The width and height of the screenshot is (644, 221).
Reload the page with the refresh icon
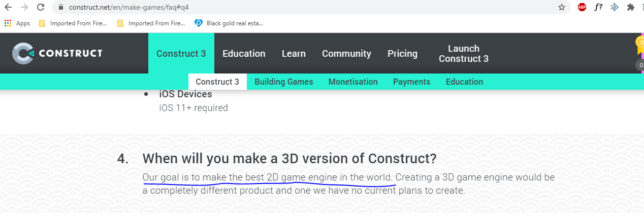41,7
